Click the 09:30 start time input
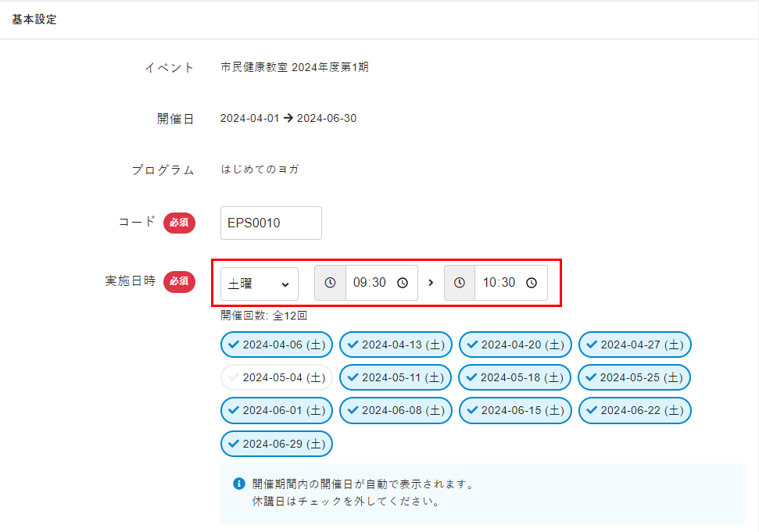759x532 pixels. 370,283
